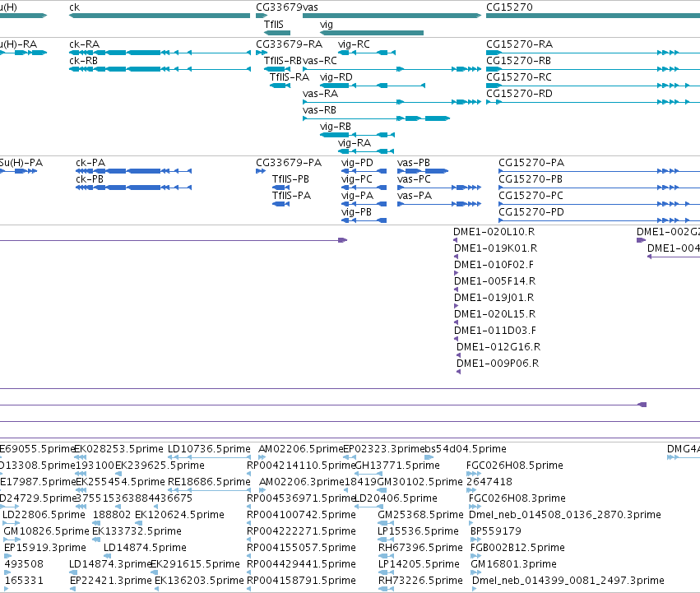Open EST label 'LP15536.5prime'
Viewport: 700px width, 593px height.
tap(419, 531)
